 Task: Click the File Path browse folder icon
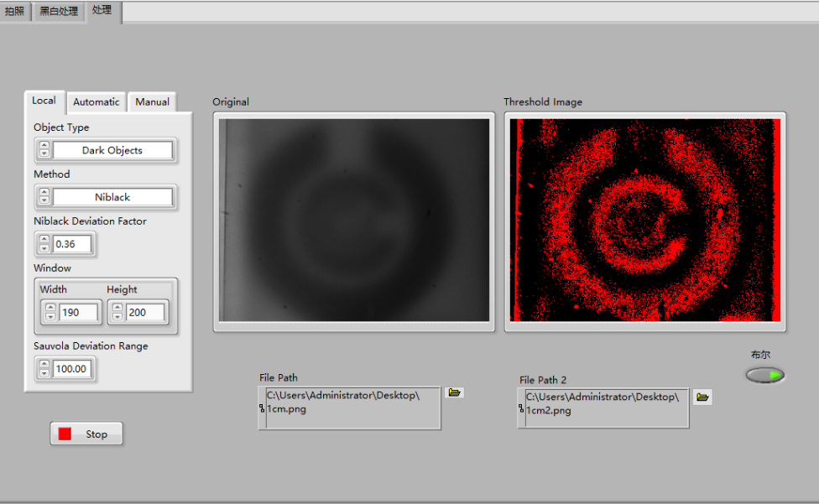point(455,392)
